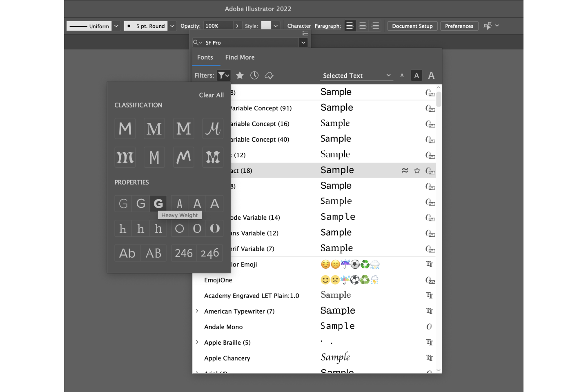Toggle the light weight property filter
The width and height of the screenshot is (588, 392).
click(123, 203)
